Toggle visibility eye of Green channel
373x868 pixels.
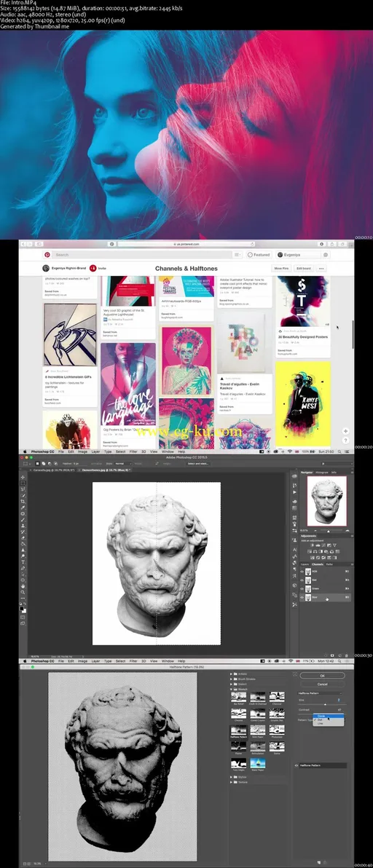click(x=302, y=588)
